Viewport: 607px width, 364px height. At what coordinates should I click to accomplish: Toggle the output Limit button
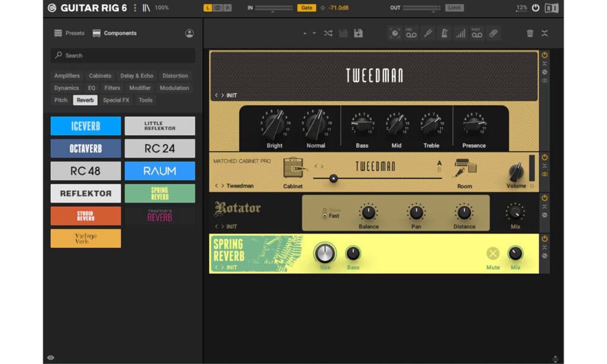(455, 8)
